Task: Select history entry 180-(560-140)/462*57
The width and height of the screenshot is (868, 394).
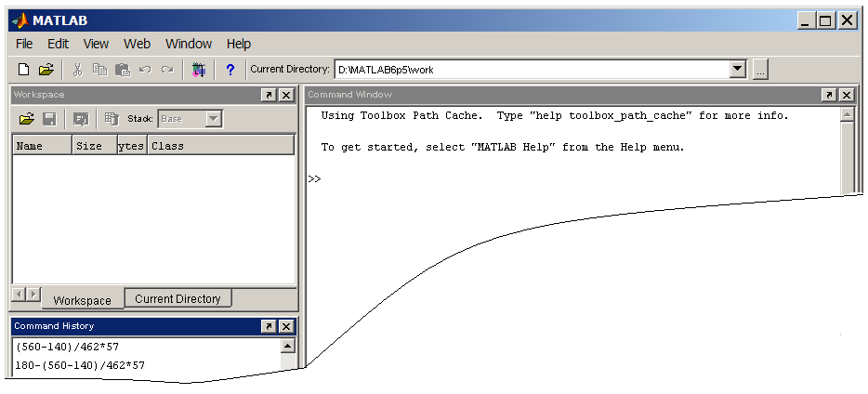Action: (x=80, y=365)
